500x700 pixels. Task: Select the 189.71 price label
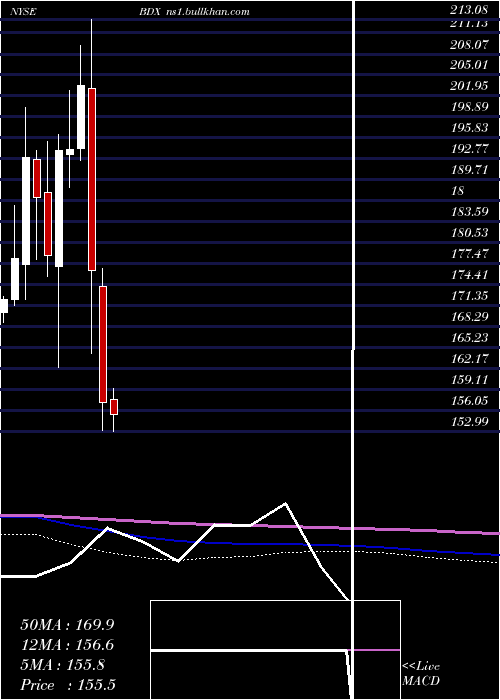click(x=469, y=170)
